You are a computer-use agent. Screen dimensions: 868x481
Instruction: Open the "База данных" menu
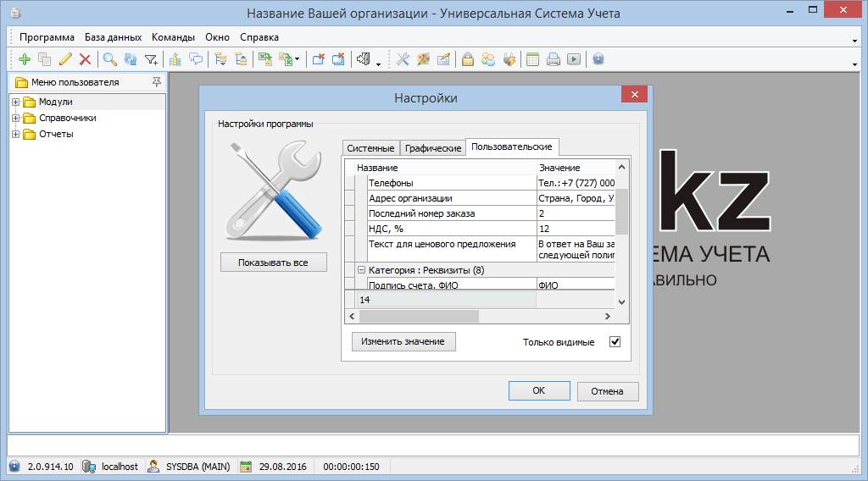114,37
